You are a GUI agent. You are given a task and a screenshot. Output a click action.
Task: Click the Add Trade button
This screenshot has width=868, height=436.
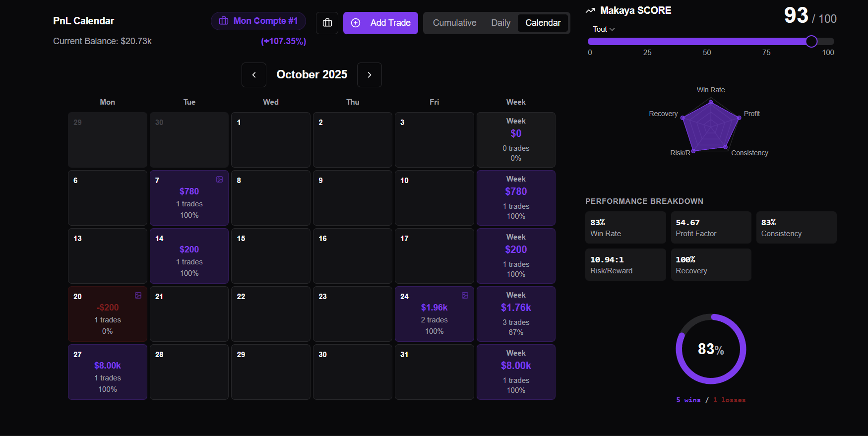click(x=380, y=23)
